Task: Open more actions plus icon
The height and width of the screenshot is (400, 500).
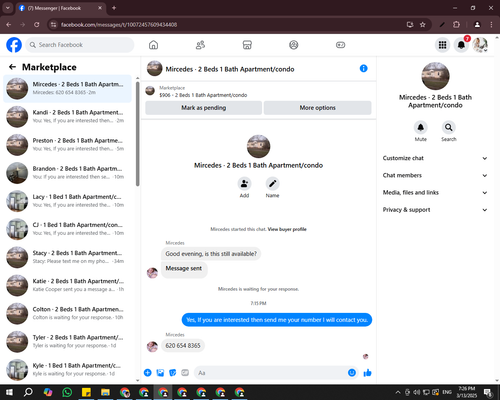Action: (148, 373)
